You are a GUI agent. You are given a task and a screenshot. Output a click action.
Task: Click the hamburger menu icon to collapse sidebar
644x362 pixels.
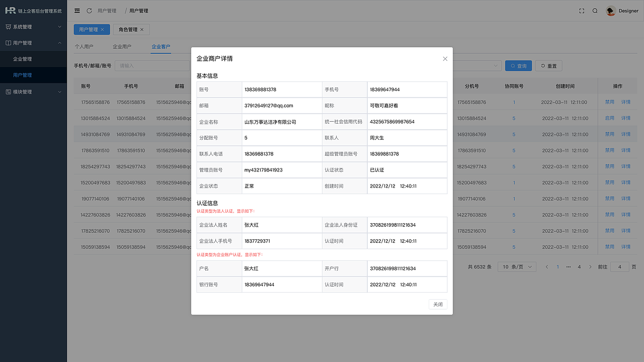click(76, 10)
